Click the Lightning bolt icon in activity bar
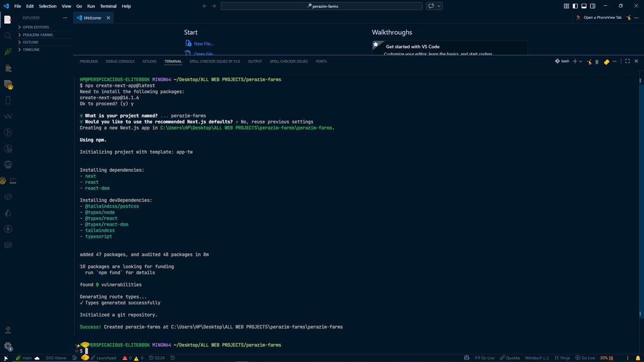Image resolution: width=644 pixels, height=362 pixels. pos(8,229)
